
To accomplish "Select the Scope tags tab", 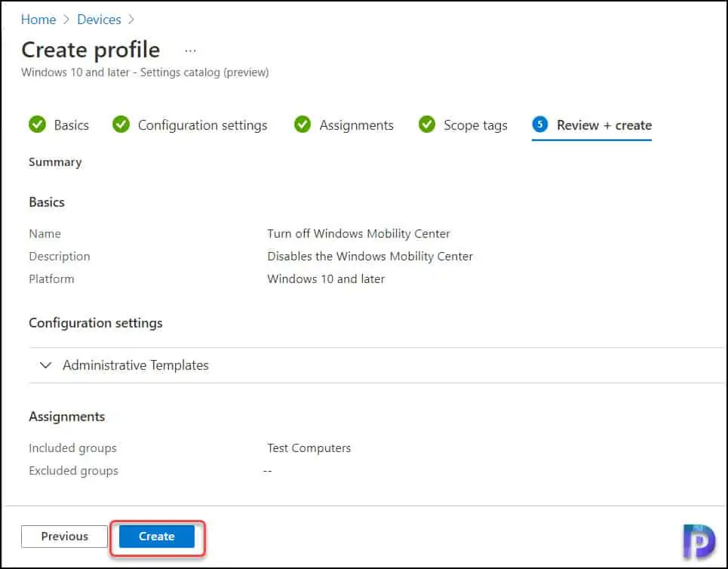I will coord(463,125).
